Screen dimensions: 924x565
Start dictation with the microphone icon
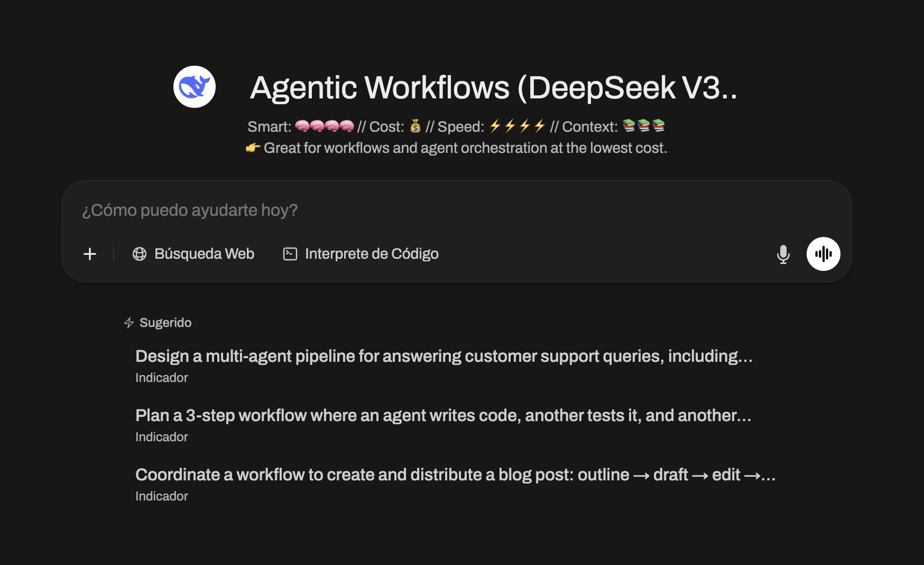pyautogui.click(x=783, y=254)
